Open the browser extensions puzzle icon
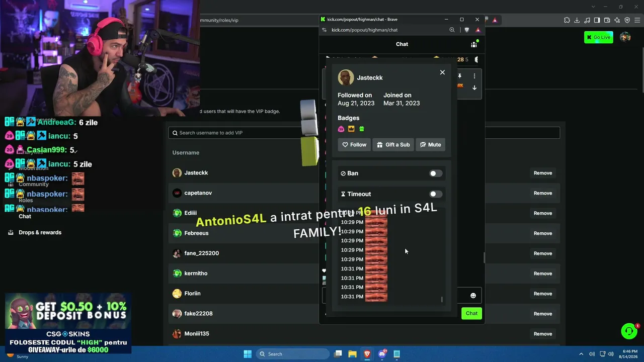Image resolution: width=644 pixels, height=362 pixels. (x=567, y=20)
